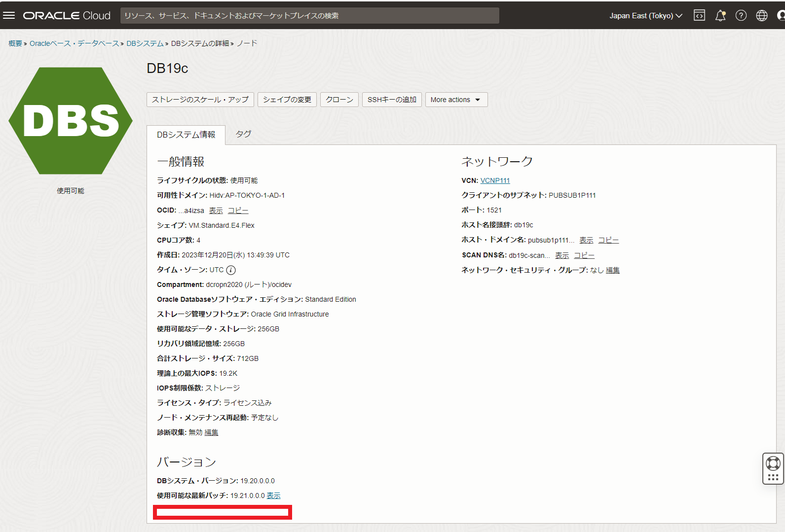Viewport: 785px width, 532px height.
Task: Select theoretical max IOPS 19.2K
Action: point(228,373)
